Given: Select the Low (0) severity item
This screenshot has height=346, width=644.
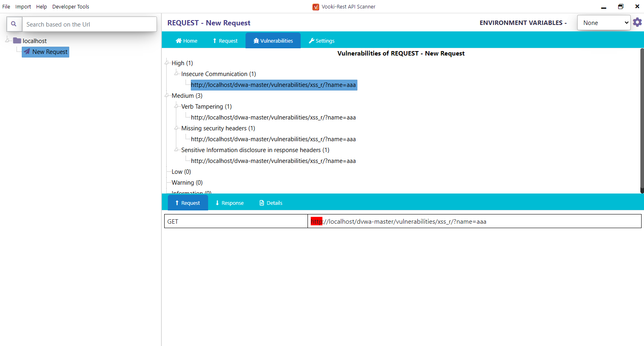Looking at the screenshot, I should (181, 172).
